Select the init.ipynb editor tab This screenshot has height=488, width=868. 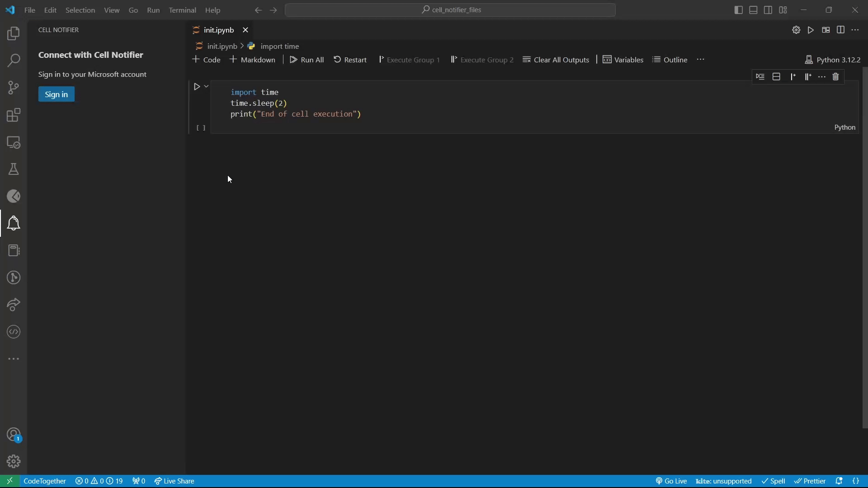(x=218, y=30)
